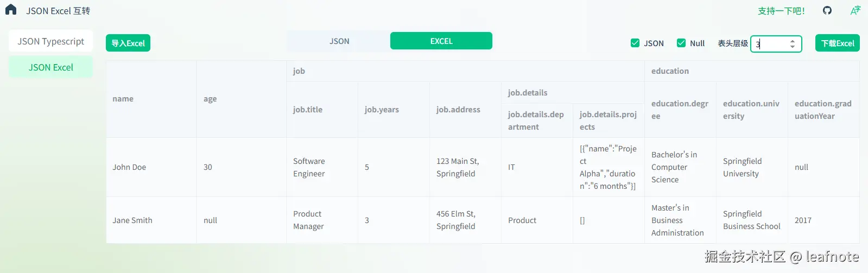
Task: Switch to the JSON tab
Action: click(339, 41)
